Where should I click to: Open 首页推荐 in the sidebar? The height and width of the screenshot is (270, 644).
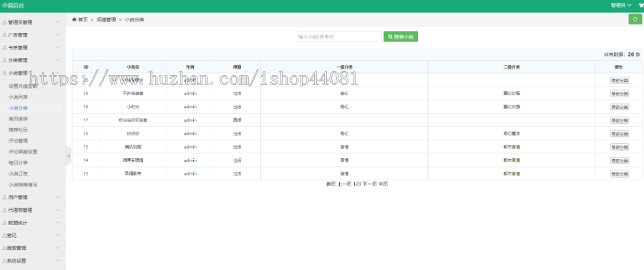click(x=18, y=119)
